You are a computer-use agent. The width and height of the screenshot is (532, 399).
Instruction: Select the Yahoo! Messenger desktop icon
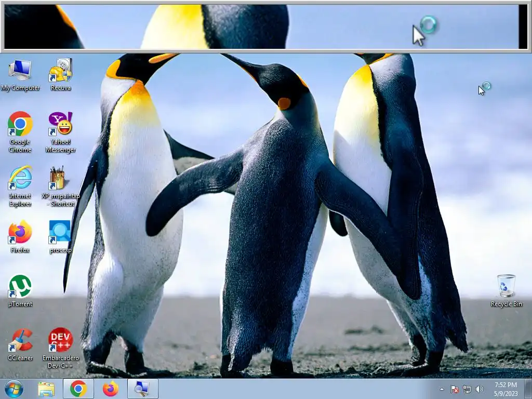tap(60, 132)
